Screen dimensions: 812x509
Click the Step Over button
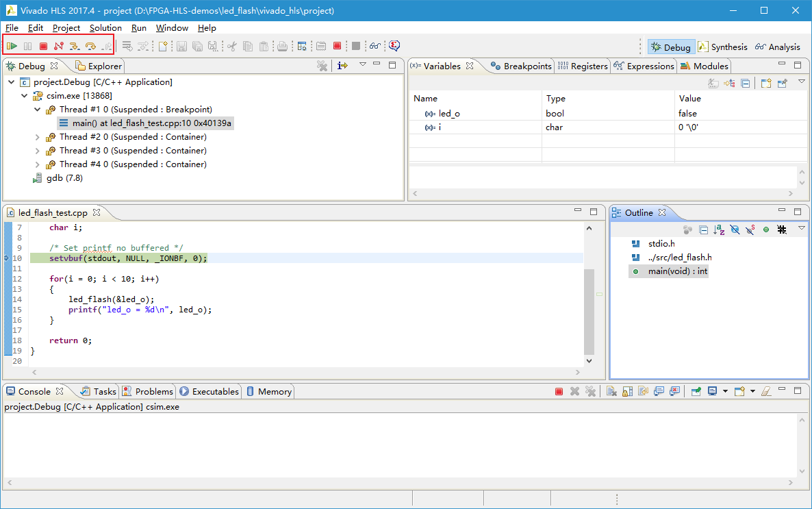click(x=90, y=46)
